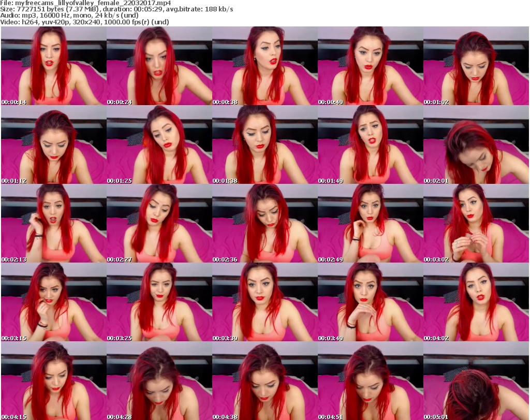Select the thumbnail stamped 00:01:02
The image size is (530, 420).
[x=476, y=66]
